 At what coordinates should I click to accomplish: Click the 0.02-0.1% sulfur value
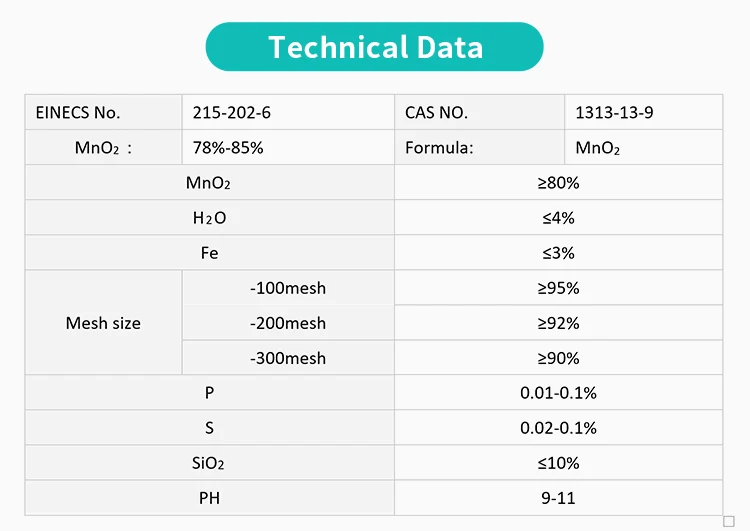pos(558,428)
